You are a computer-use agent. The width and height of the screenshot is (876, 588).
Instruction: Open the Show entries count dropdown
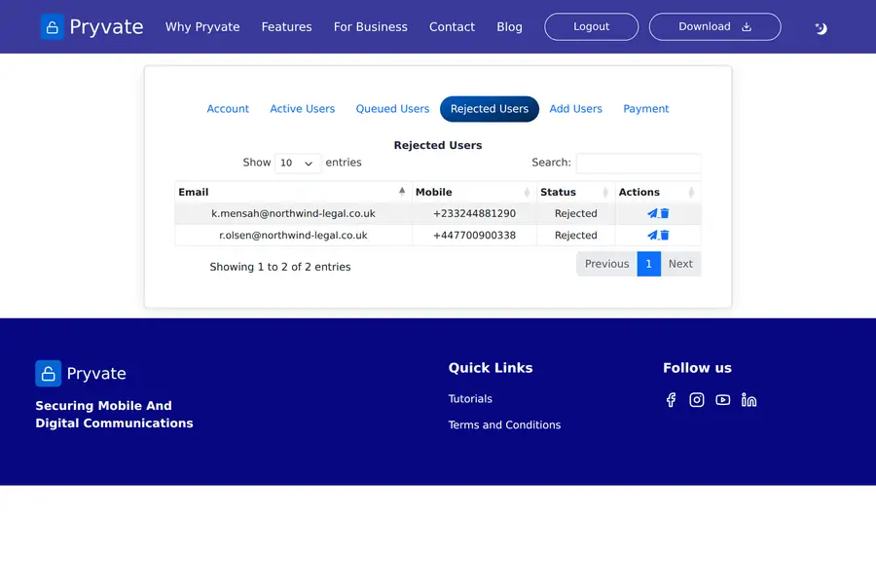[297, 164]
